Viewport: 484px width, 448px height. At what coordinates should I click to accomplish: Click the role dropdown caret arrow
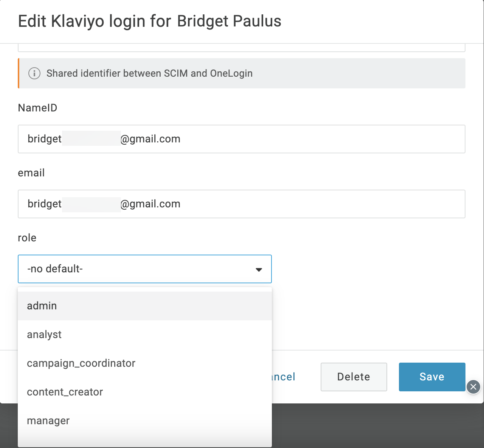tap(259, 269)
